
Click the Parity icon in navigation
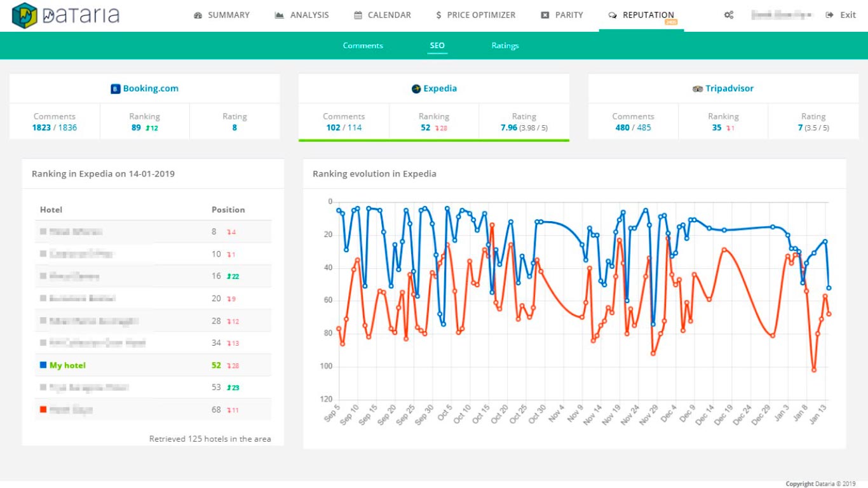tap(545, 15)
